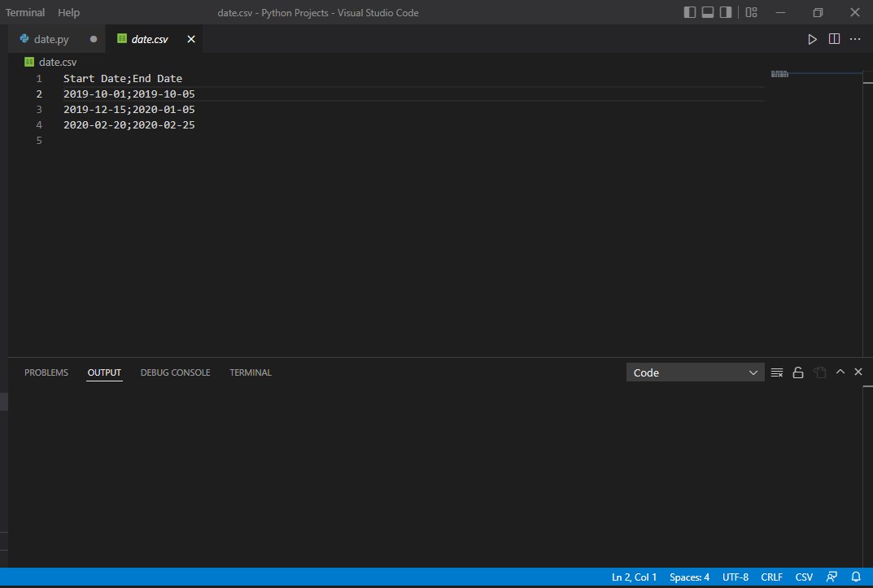Change the CSV language mode selector
This screenshot has width=873, height=588.
pos(804,577)
